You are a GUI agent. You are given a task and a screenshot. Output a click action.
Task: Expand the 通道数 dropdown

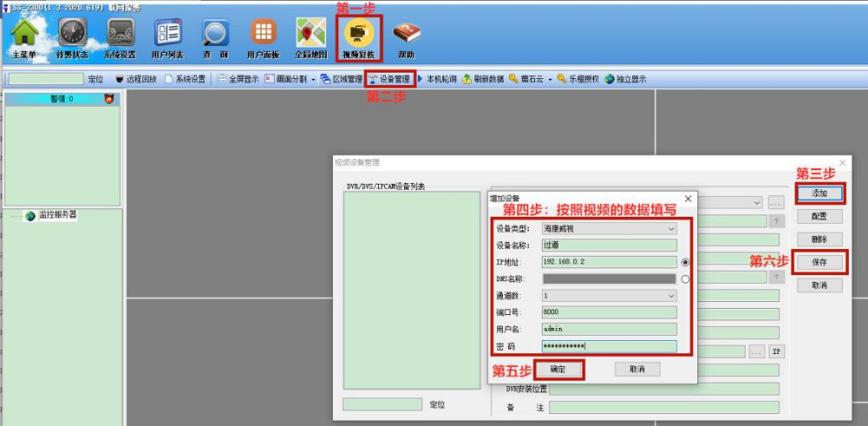pos(671,296)
